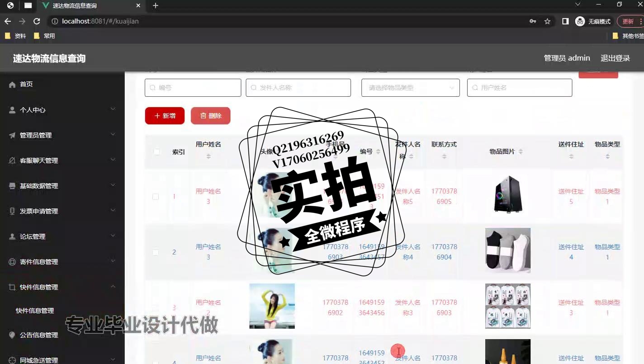This screenshot has height=364, width=644.
Task: Check the checkbox for row 1
Action: point(156,197)
